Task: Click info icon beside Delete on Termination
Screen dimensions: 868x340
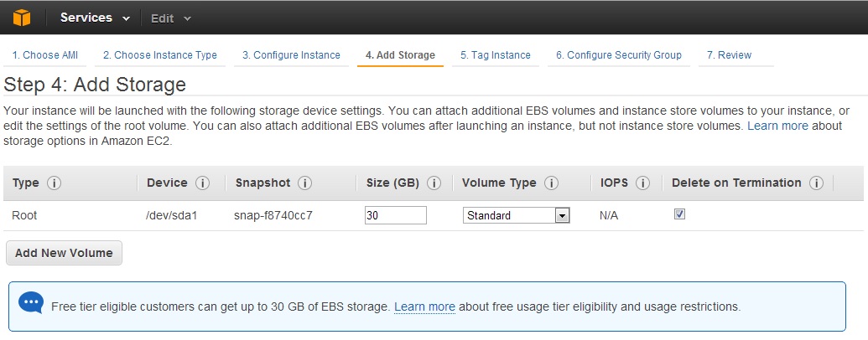Action: pos(816,183)
